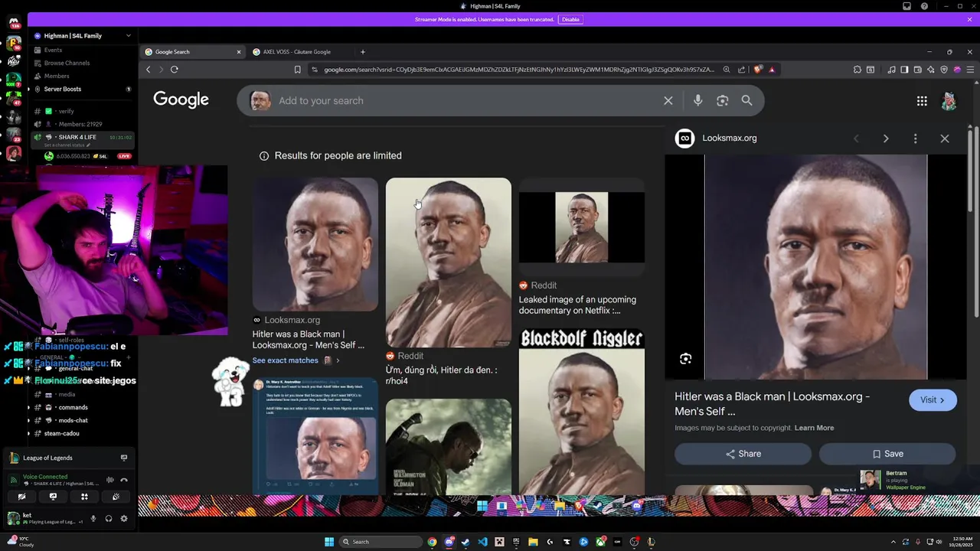Share your screen in Discord voice panel
The image size is (980, 551).
tap(53, 497)
